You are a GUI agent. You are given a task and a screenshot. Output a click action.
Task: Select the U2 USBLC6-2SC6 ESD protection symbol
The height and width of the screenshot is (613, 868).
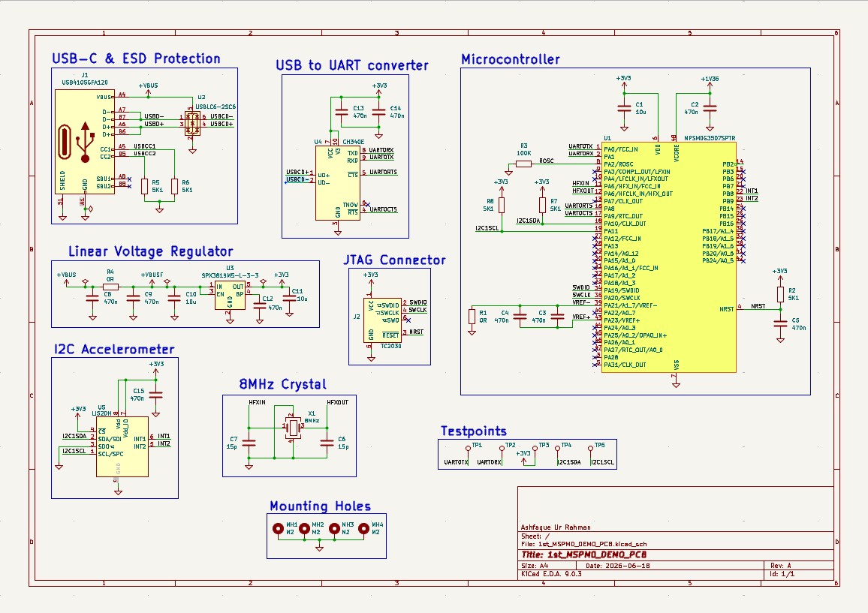pyautogui.click(x=192, y=123)
